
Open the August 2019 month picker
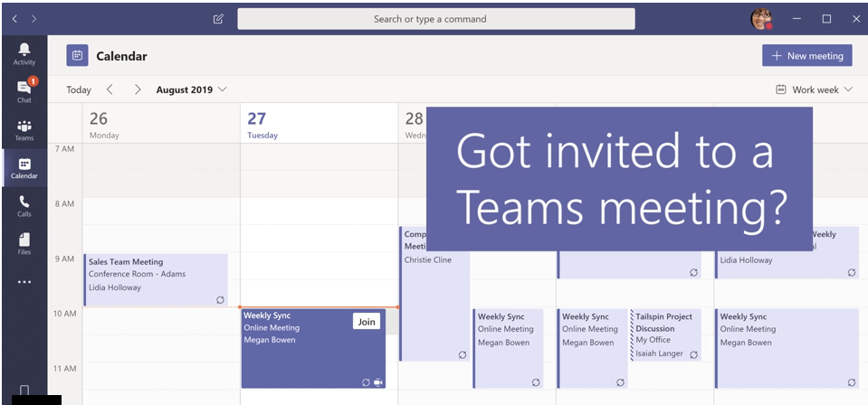tap(192, 89)
